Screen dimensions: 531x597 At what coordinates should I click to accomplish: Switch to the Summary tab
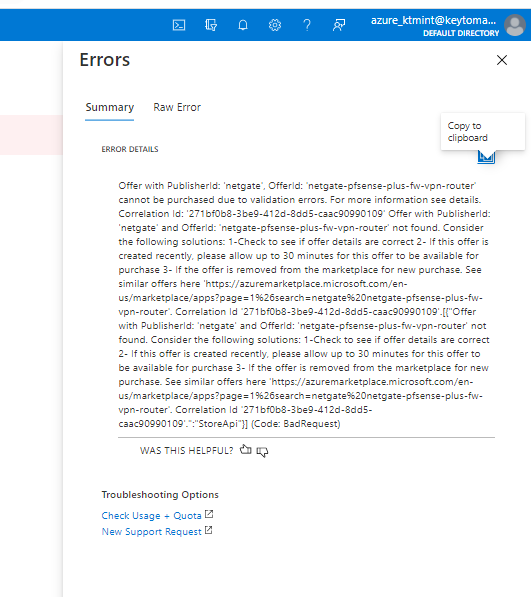pos(110,107)
